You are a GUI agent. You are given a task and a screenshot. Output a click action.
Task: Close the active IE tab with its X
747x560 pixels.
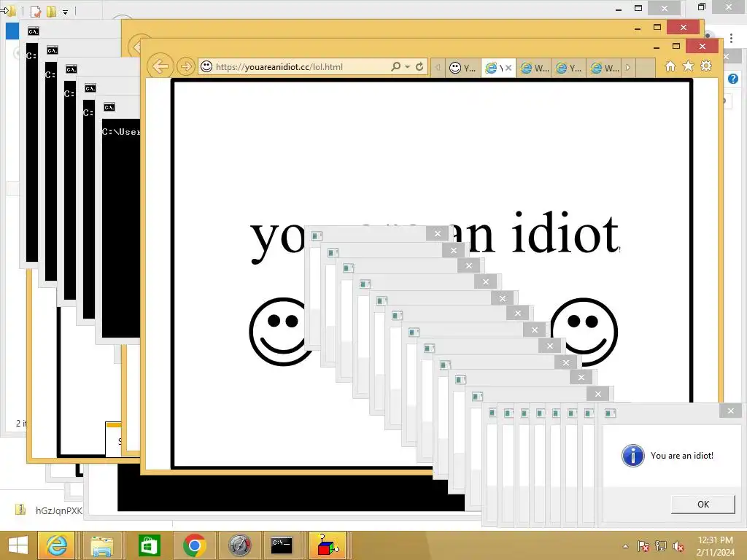coord(508,68)
